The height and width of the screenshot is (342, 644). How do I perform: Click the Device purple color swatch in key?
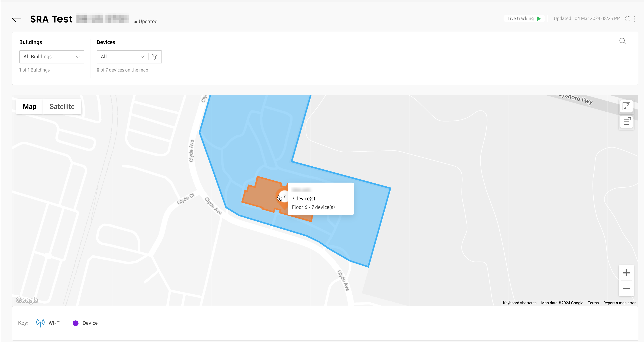tap(76, 323)
